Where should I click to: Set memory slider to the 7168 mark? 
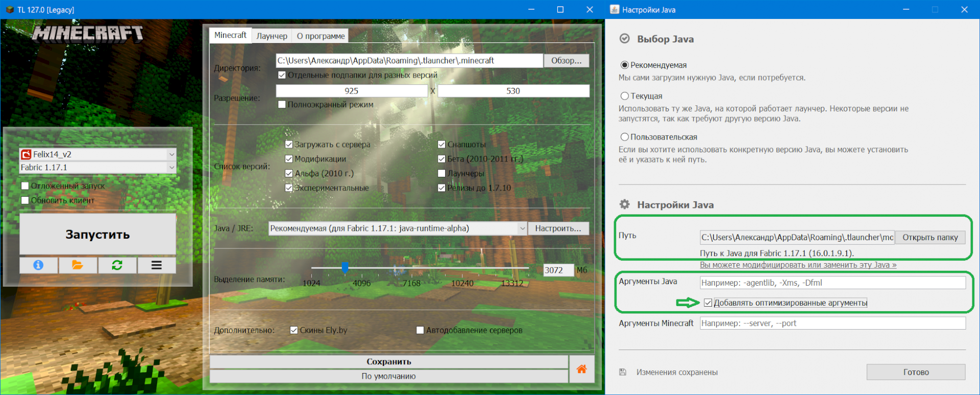pyautogui.click(x=411, y=268)
